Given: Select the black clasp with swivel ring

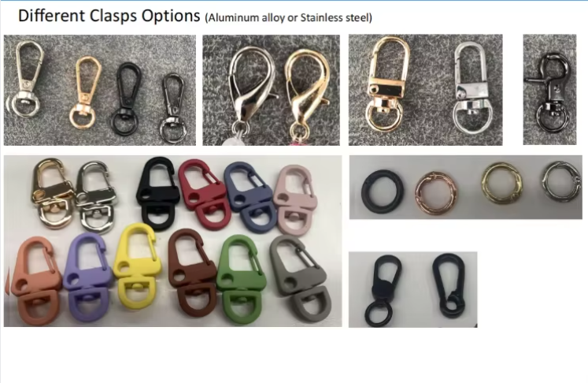Looking at the screenshot, I should coord(384,291).
